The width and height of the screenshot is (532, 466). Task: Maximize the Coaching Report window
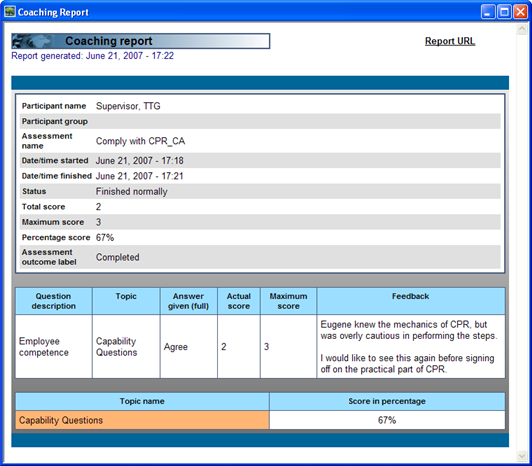pyautogui.click(x=504, y=12)
